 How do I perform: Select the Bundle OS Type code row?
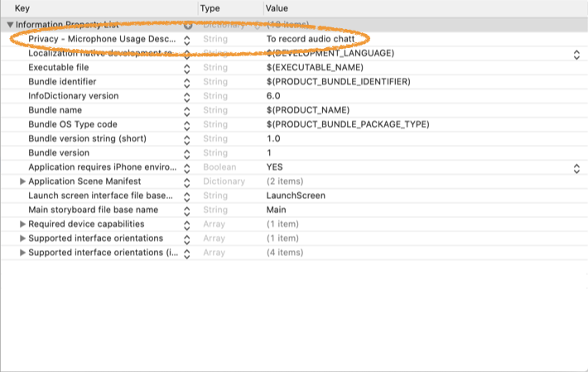73,124
